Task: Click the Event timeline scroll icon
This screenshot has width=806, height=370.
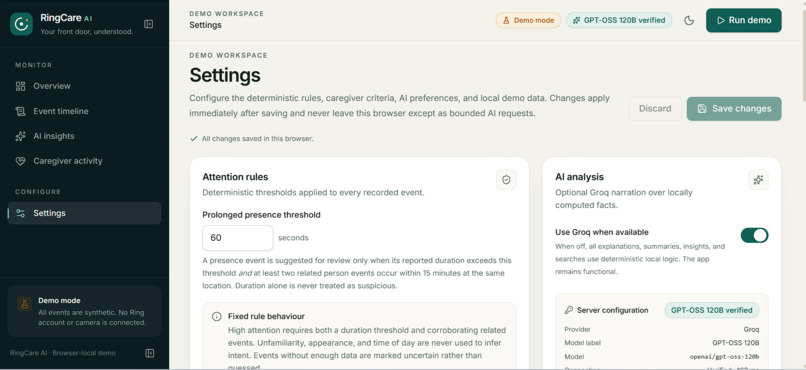Action: click(21, 111)
